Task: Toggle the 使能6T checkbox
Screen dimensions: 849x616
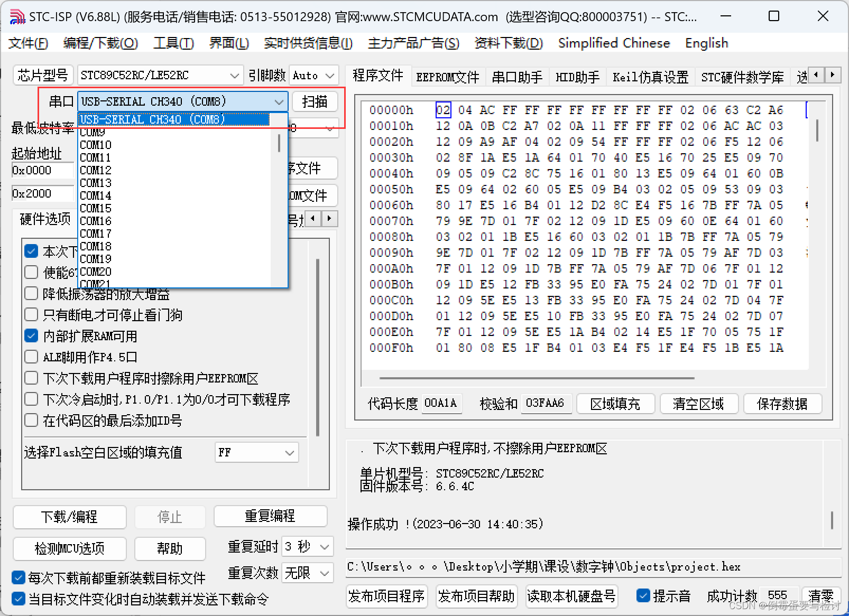Action: tap(31, 272)
